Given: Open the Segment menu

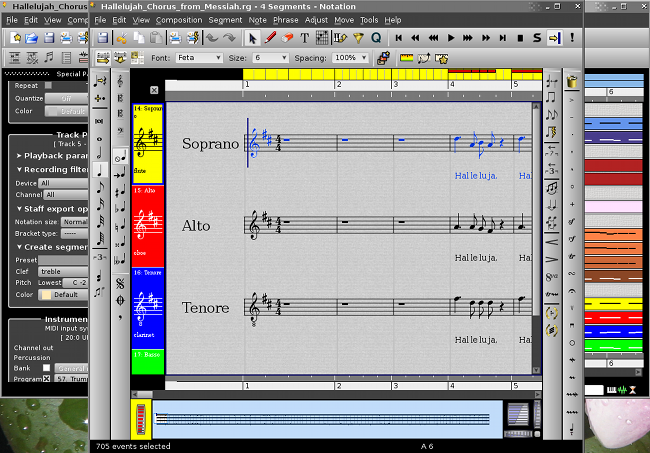Looking at the screenshot, I should click(225, 20).
